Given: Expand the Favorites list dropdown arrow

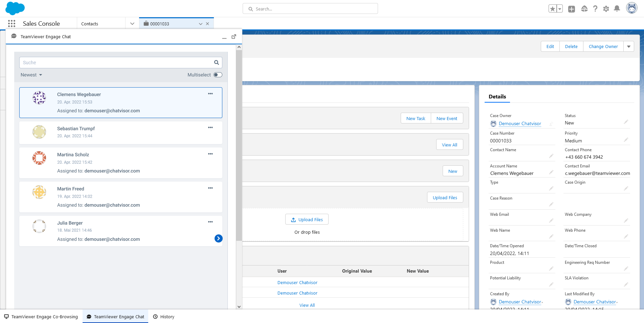Looking at the screenshot, I should pyautogui.click(x=560, y=9).
